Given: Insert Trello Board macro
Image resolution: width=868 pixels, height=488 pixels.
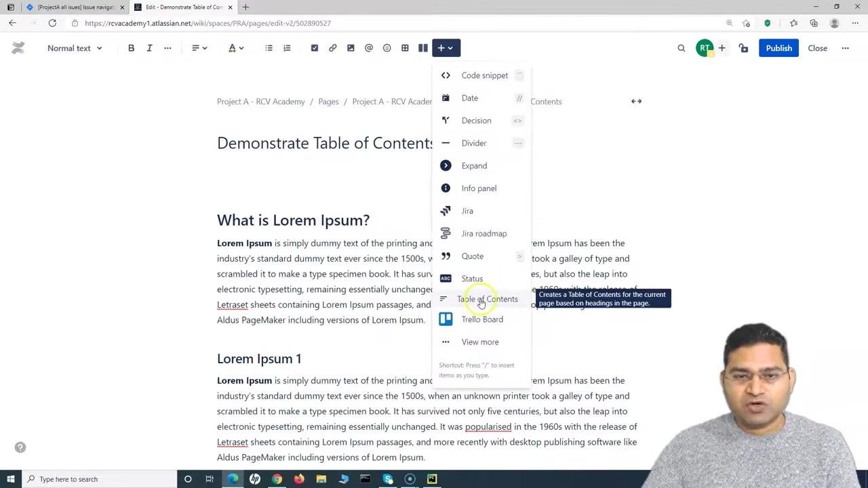Looking at the screenshot, I should (x=481, y=319).
